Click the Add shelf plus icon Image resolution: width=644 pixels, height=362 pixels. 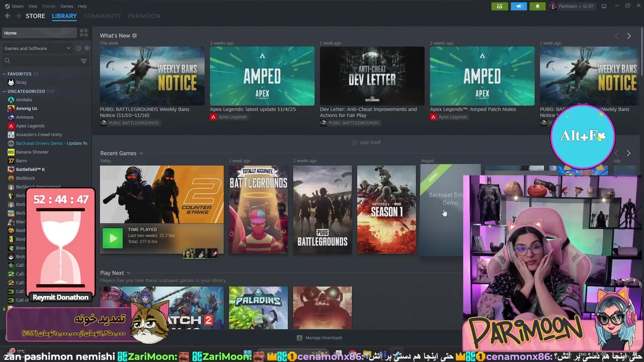point(354,142)
